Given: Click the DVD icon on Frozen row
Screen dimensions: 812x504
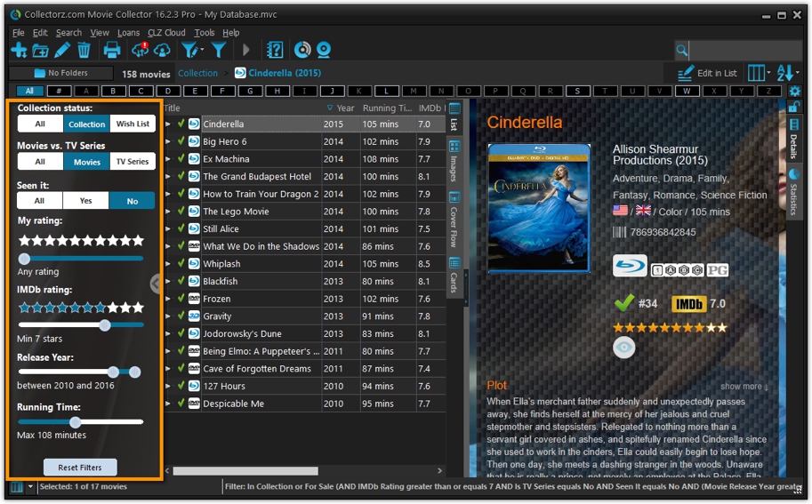Looking at the screenshot, I should (194, 299).
